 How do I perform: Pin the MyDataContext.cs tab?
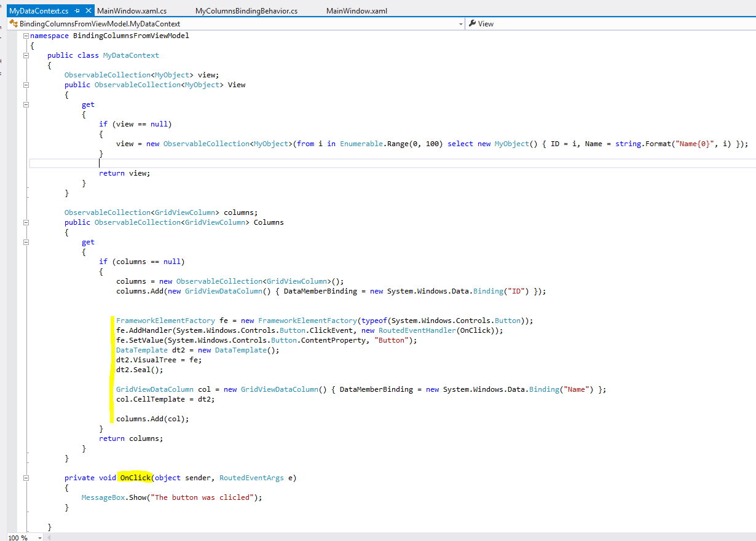tap(77, 11)
